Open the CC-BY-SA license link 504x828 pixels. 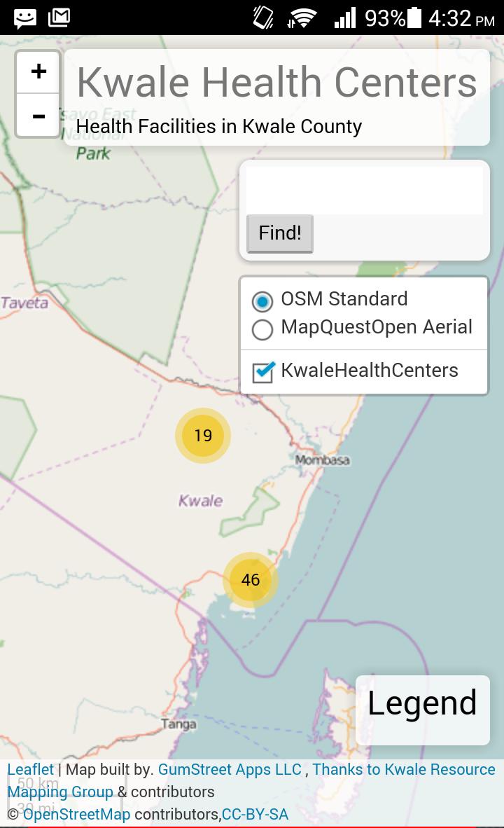(255, 814)
